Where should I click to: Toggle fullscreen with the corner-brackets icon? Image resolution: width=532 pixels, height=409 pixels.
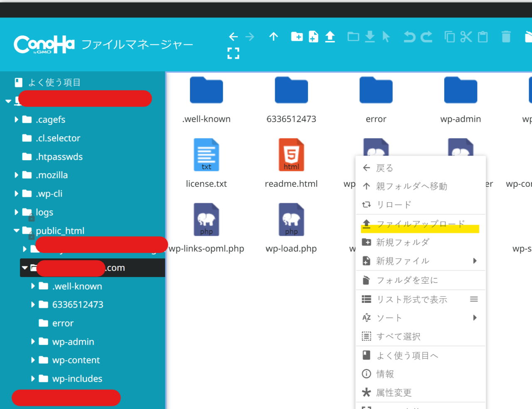point(234,53)
